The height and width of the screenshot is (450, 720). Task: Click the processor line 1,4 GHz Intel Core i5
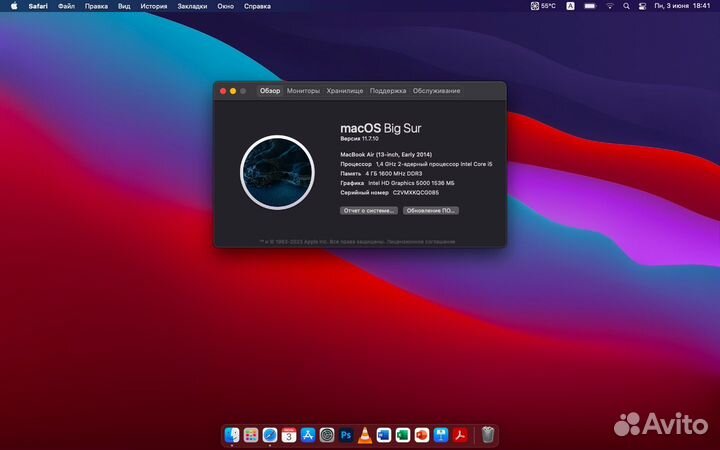[416, 164]
